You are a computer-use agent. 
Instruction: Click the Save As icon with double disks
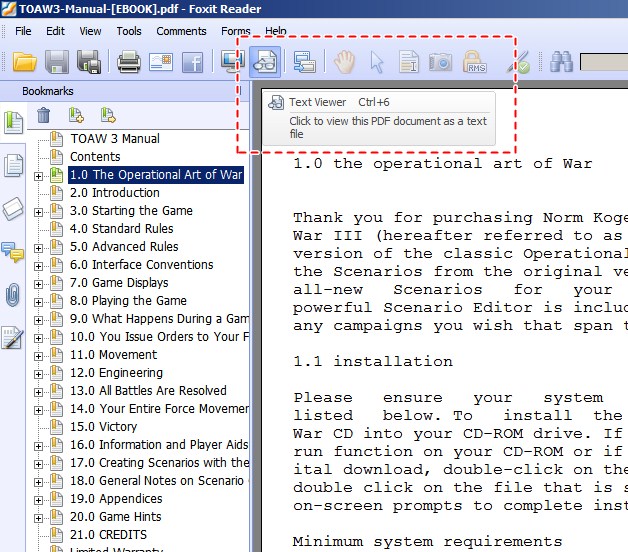pos(89,62)
